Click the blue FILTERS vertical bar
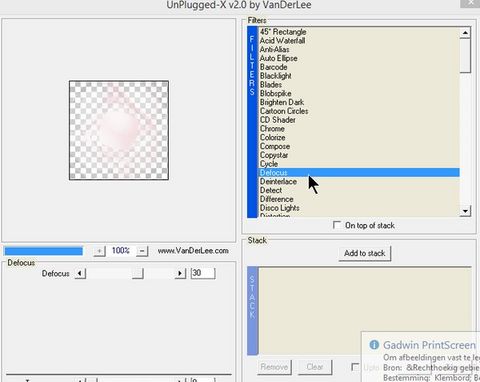This screenshot has width=480, height=382. pos(252,122)
